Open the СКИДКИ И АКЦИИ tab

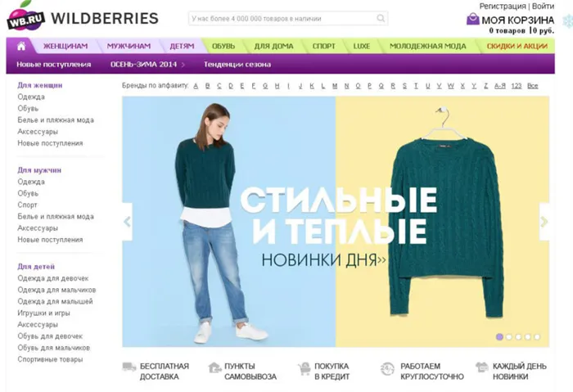(x=517, y=46)
